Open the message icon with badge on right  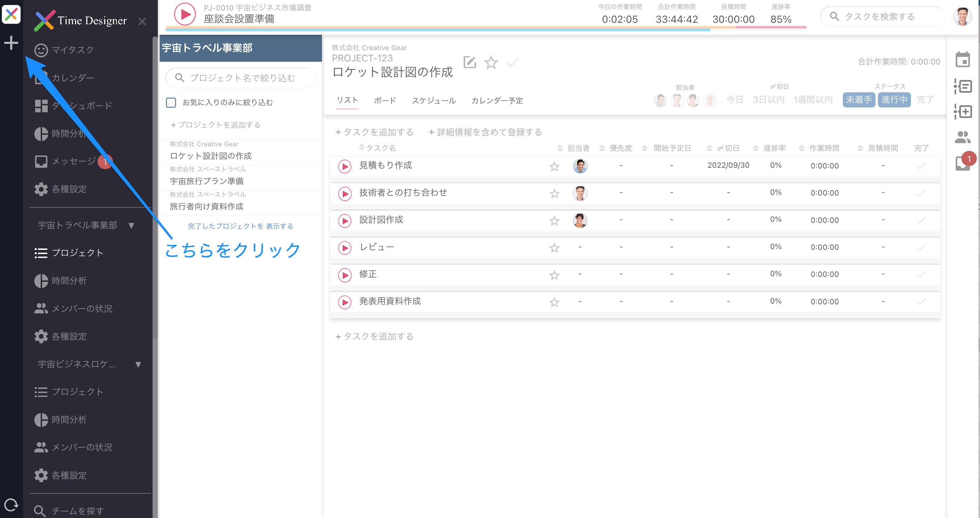[962, 163]
